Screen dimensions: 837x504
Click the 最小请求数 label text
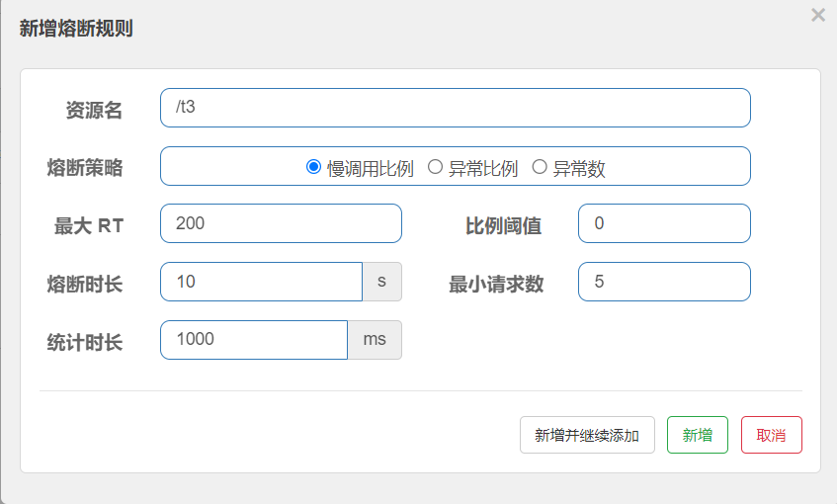(x=496, y=284)
